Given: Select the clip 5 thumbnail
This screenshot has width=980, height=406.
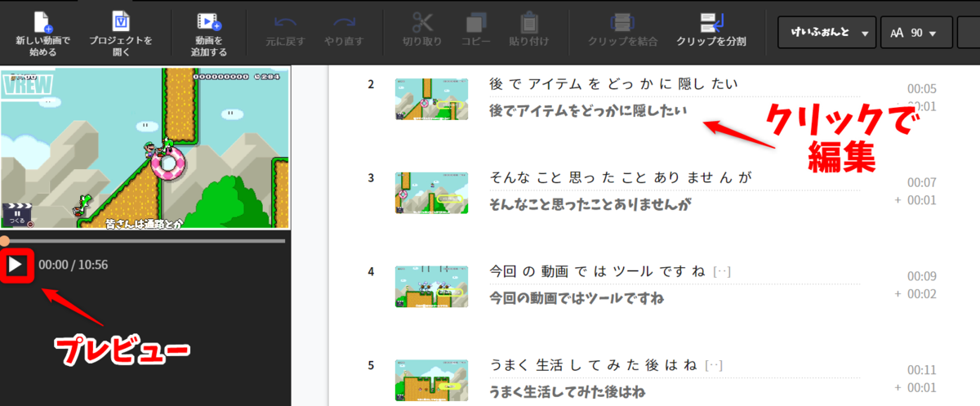Looking at the screenshot, I should pyautogui.click(x=431, y=379).
